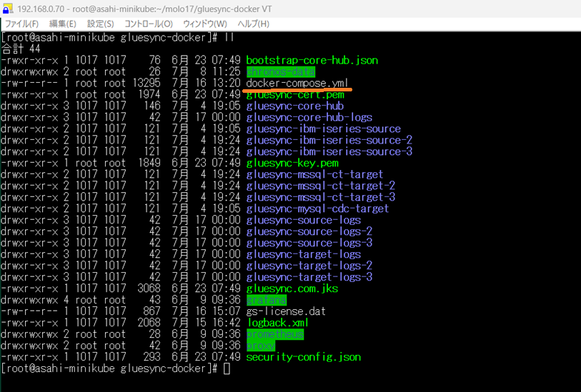Click permissions -rw-r--r-- on gs-license.dat row
The image size is (581, 392).
tap(29, 311)
